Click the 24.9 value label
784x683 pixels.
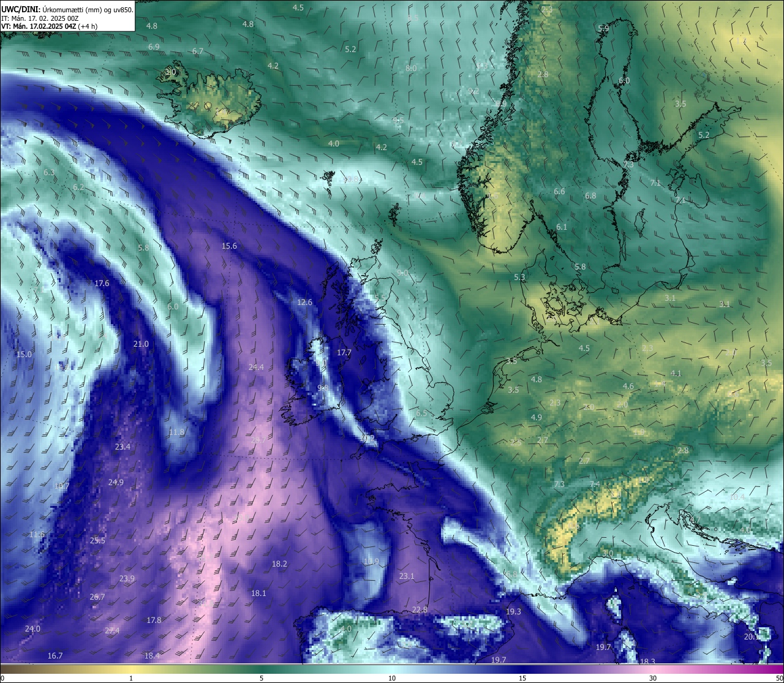pyautogui.click(x=116, y=483)
